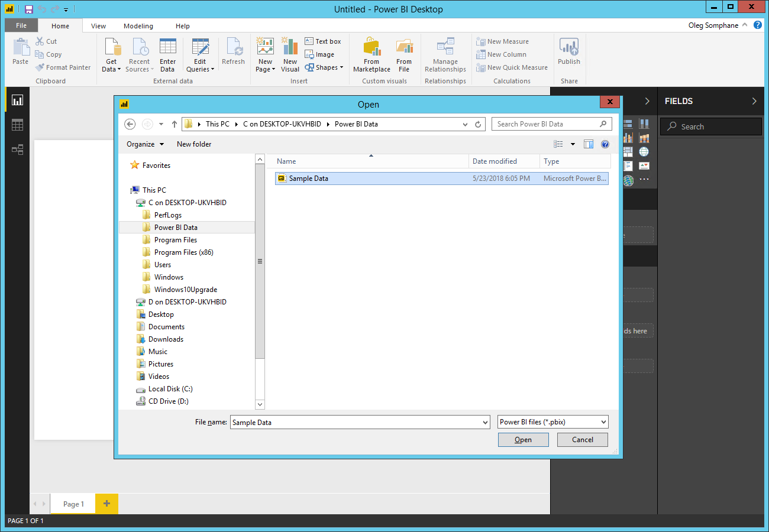This screenshot has height=532, width=769.
Task: Open the Power BI files type dropdown
Action: point(603,421)
